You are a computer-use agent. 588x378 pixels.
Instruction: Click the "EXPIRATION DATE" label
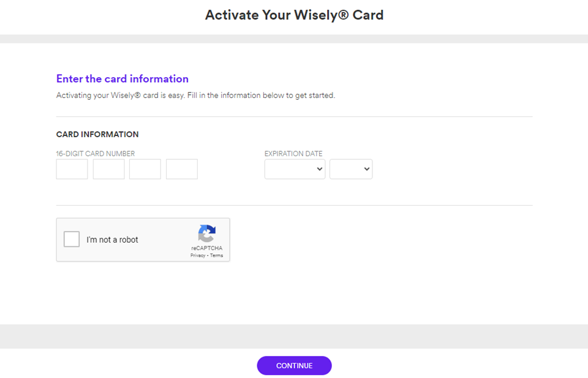click(293, 154)
